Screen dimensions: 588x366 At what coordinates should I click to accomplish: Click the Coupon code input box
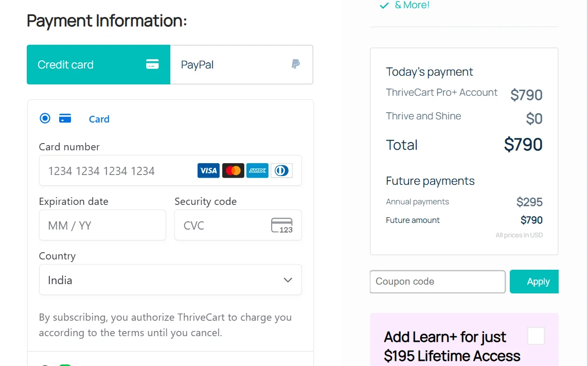point(437,282)
